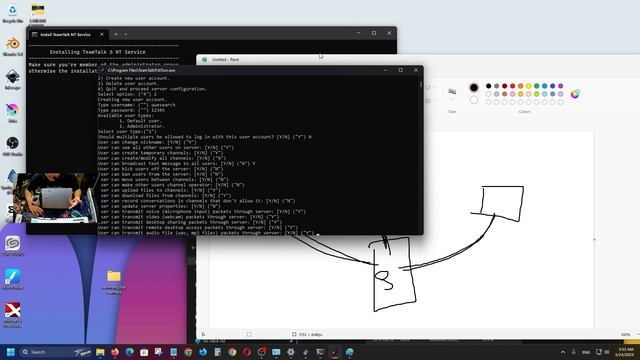This screenshot has width=640, height=360.
Task: Click "Installing TeamTalk 5 NT Service" heading
Action: coord(97,52)
